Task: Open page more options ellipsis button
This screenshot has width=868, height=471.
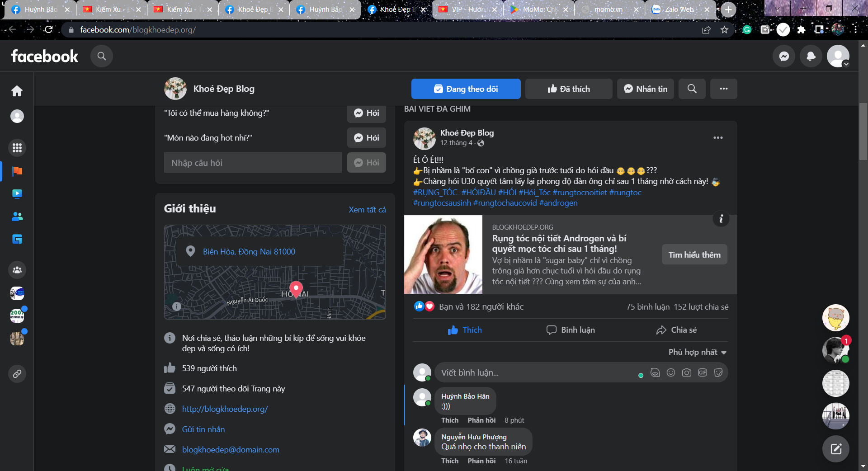Action: 723,89
